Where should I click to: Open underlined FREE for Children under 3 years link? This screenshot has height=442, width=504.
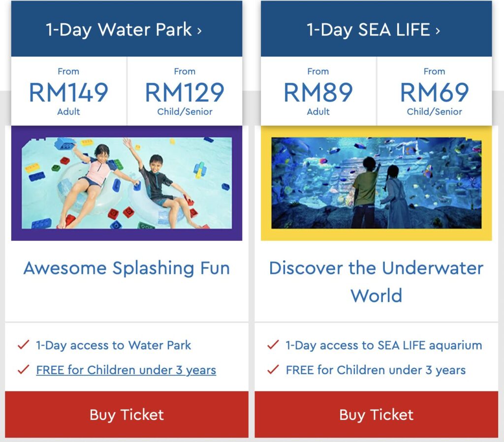click(126, 370)
